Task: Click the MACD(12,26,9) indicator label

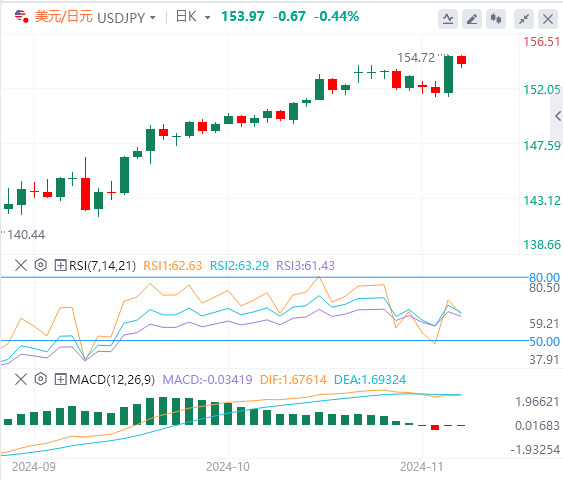Action: [112, 379]
